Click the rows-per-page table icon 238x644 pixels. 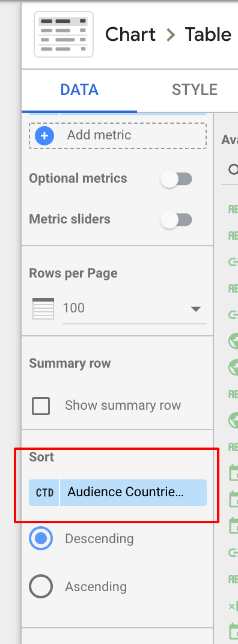[43, 308]
